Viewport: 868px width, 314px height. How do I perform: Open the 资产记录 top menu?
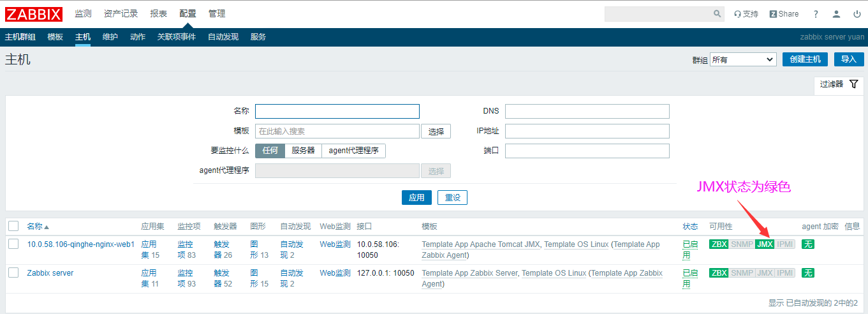coord(121,14)
